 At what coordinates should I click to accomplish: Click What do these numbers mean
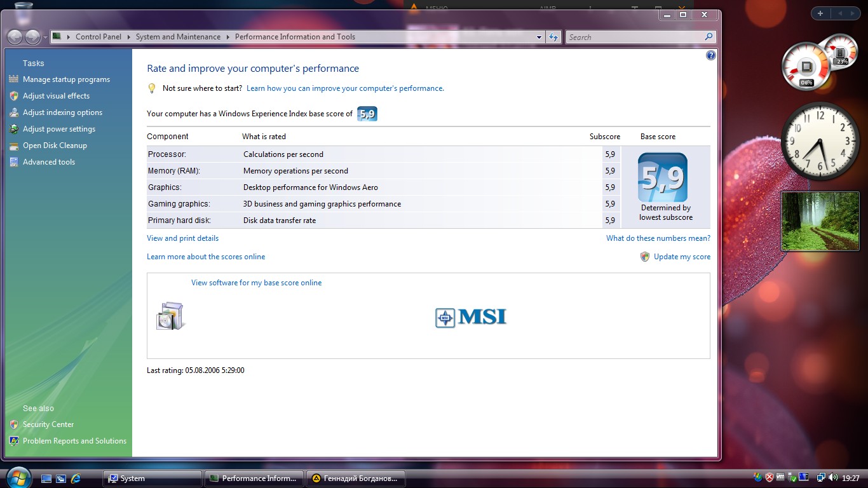[x=658, y=238]
